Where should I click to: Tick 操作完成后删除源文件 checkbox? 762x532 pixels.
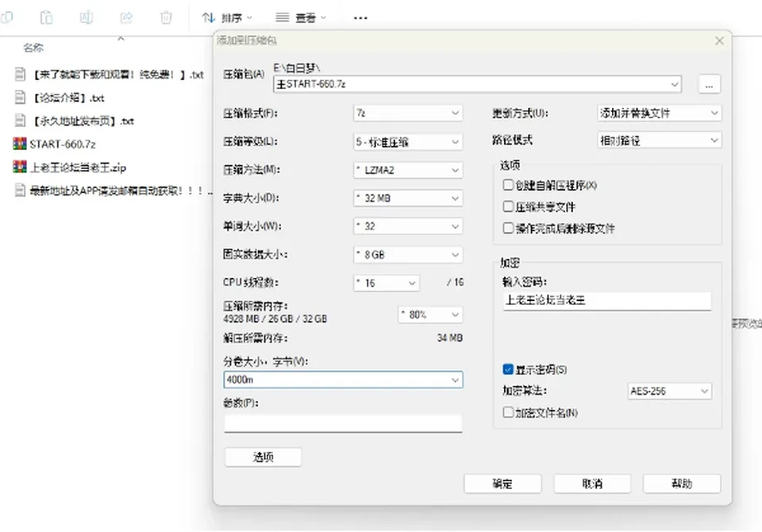coord(508,228)
